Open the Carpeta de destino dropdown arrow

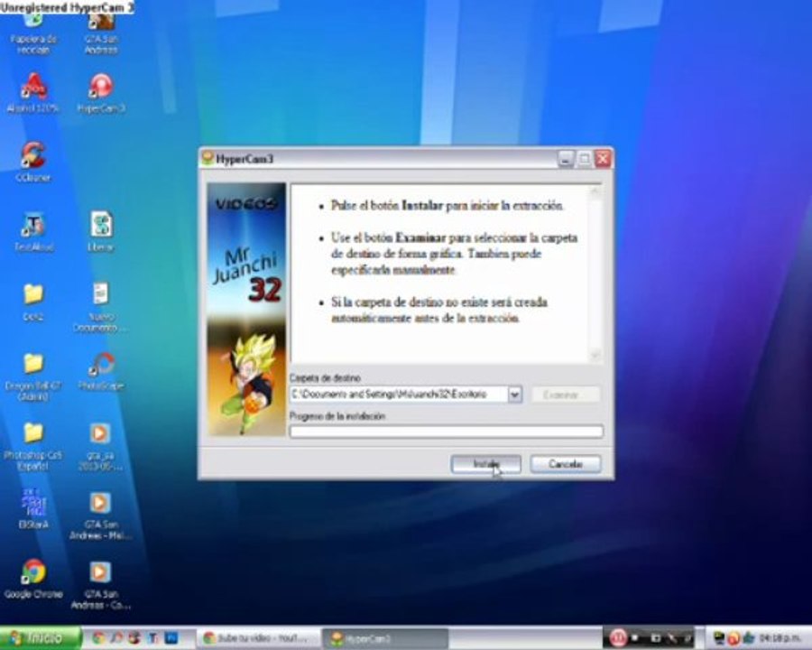pos(514,395)
